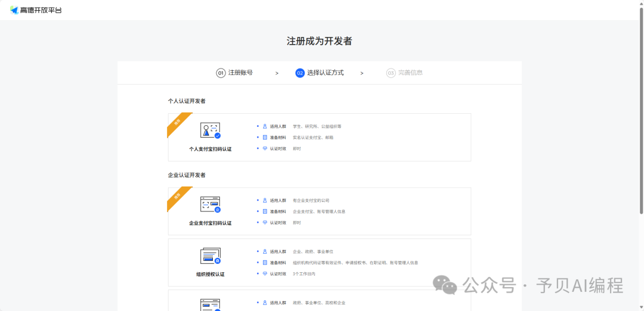Click 认证时效 icon in 企业支付宝扫码认证 card
Viewport: 644px width, 311px height.
[265, 223]
